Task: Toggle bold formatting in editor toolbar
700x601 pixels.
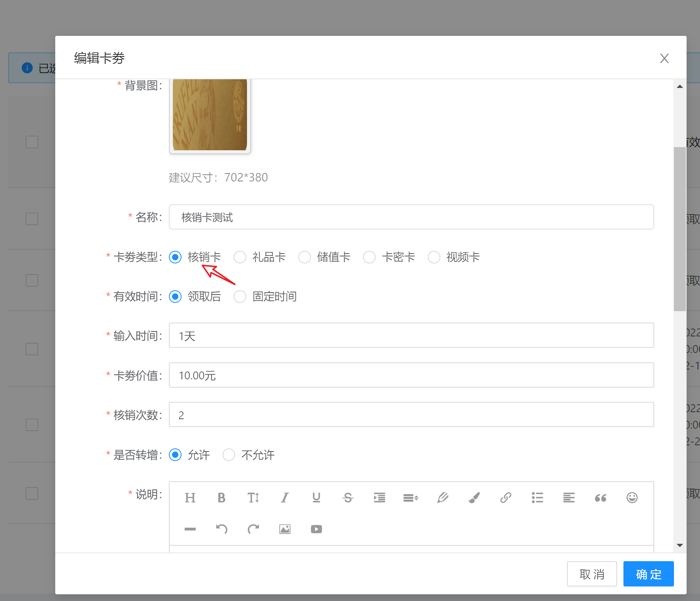Action: [221, 498]
